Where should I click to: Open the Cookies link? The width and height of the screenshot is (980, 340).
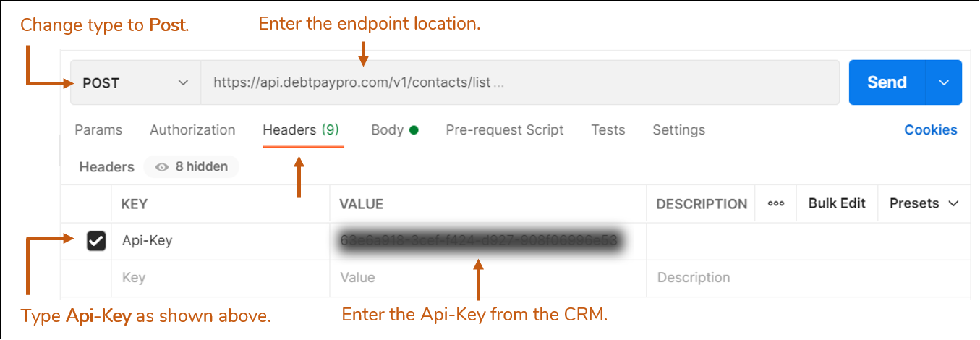click(931, 130)
